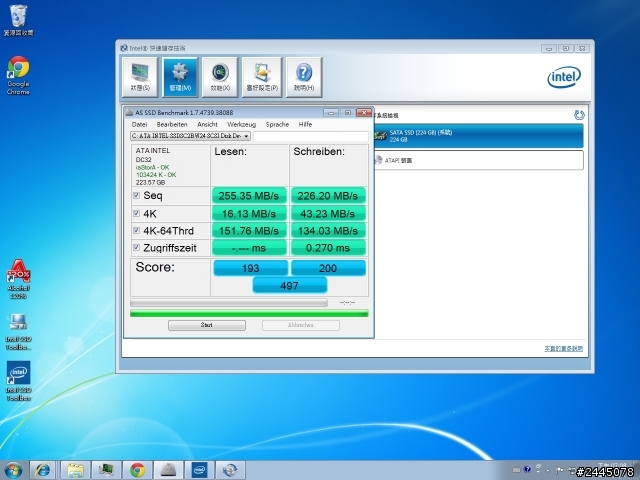Click the blue link at bottom right of Intel window
Image resolution: width=640 pixels, height=480 pixels.
564,348
